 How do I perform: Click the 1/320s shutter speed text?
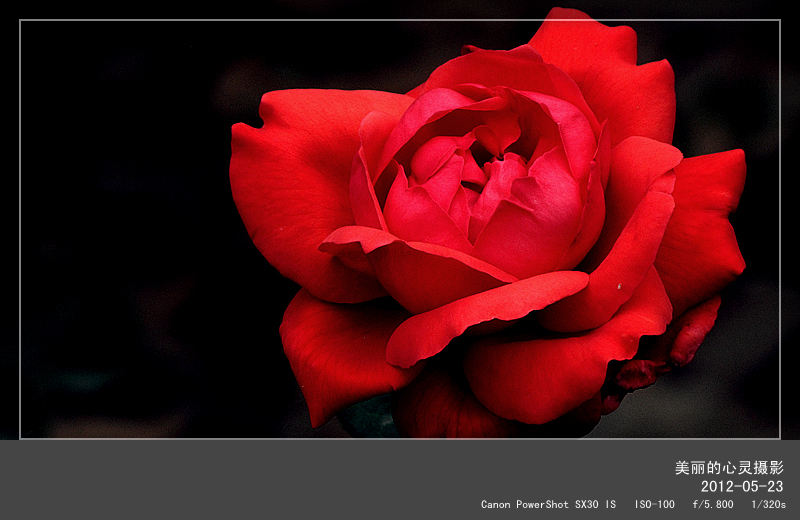coord(768,504)
